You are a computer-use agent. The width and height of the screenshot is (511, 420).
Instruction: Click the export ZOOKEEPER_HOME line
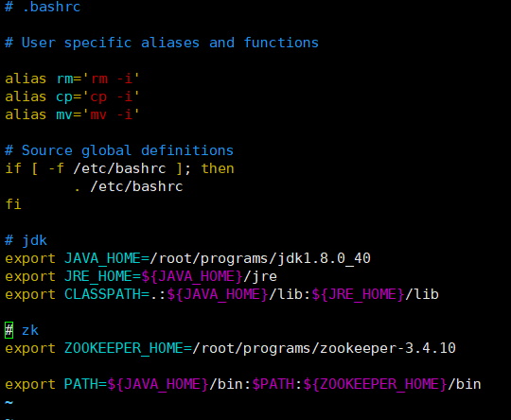[230, 348]
